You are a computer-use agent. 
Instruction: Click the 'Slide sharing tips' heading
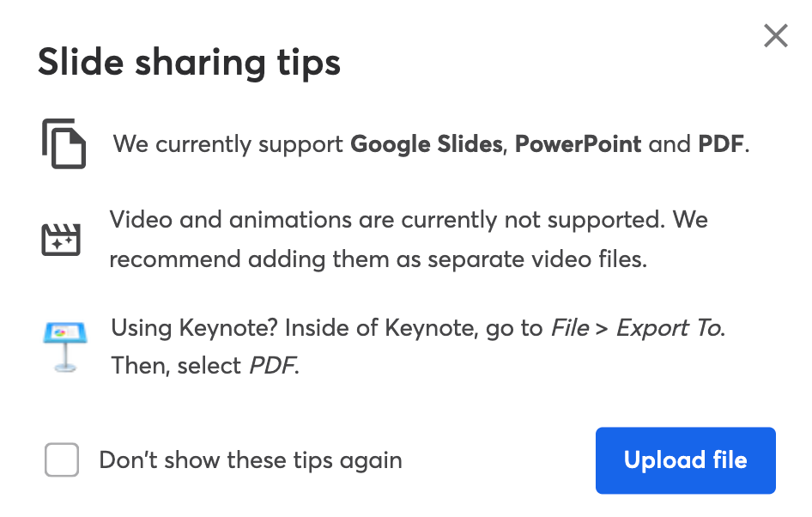pyautogui.click(x=190, y=64)
